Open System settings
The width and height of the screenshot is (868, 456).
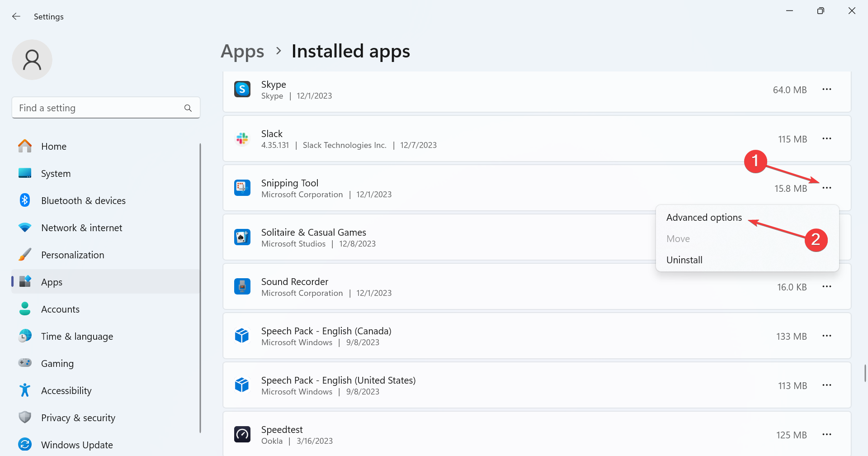point(105,173)
